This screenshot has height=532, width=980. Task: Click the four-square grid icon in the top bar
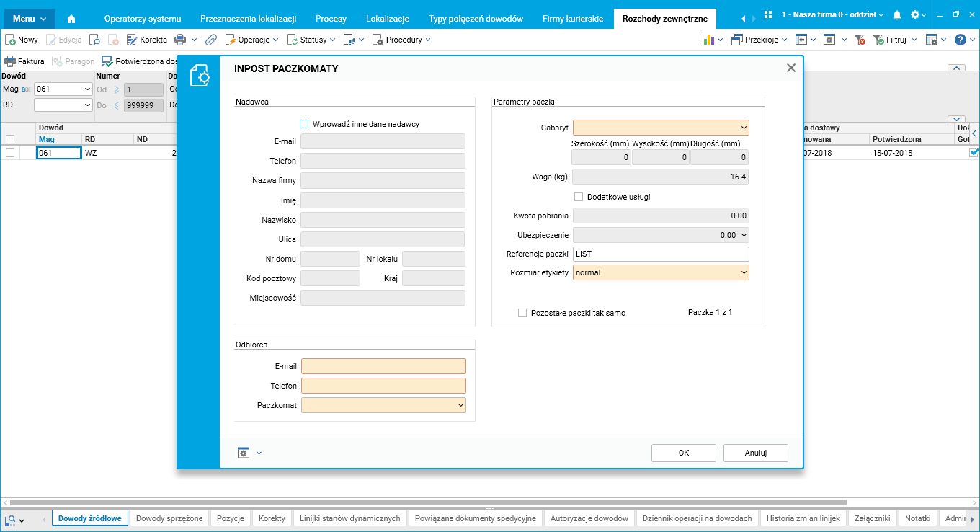coord(768,15)
